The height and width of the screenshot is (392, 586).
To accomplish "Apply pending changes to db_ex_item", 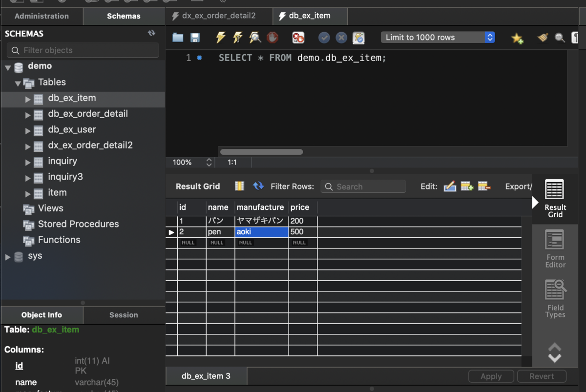I will (491, 376).
